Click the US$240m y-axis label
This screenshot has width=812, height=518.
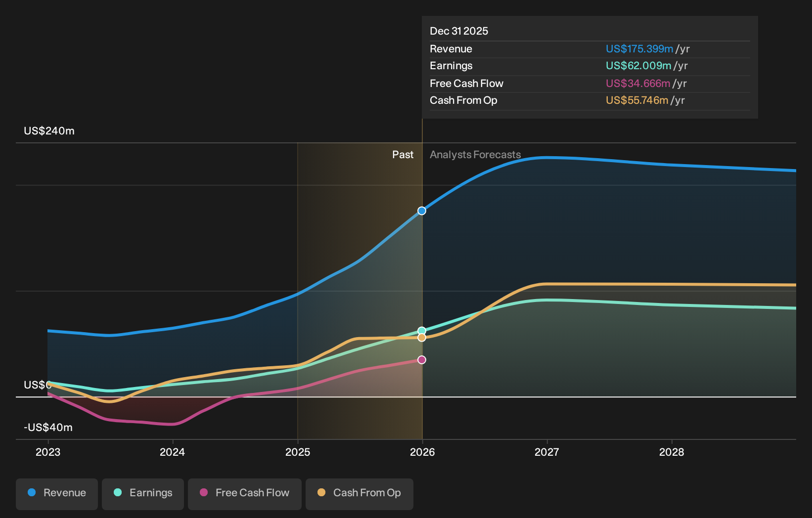tap(49, 131)
